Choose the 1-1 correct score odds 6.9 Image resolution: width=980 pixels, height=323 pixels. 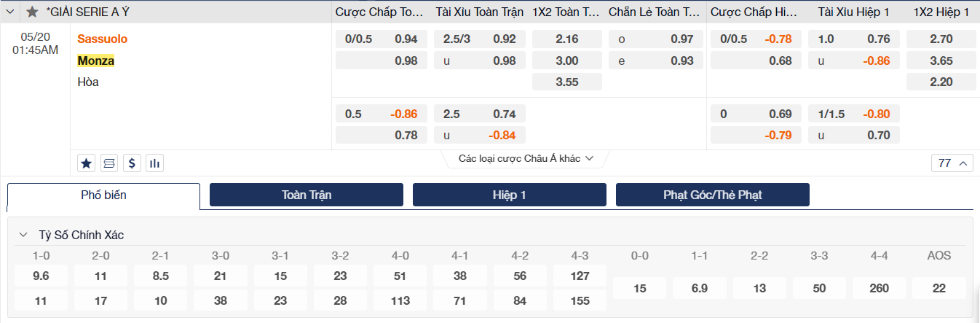click(x=699, y=288)
